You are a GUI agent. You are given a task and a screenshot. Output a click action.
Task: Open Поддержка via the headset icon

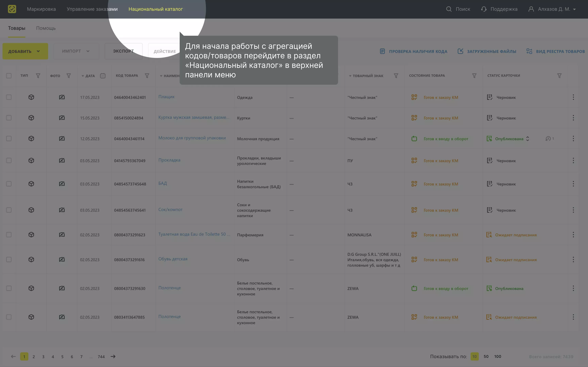tap(484, 9)
